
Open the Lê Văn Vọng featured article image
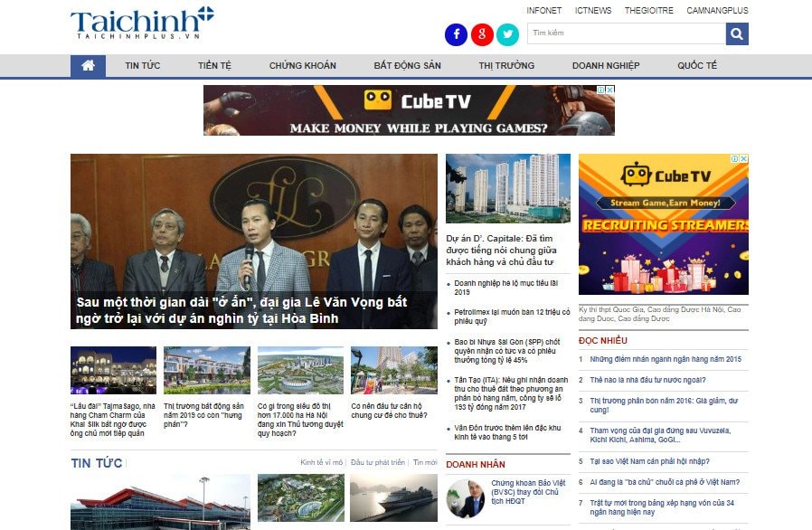254,241
